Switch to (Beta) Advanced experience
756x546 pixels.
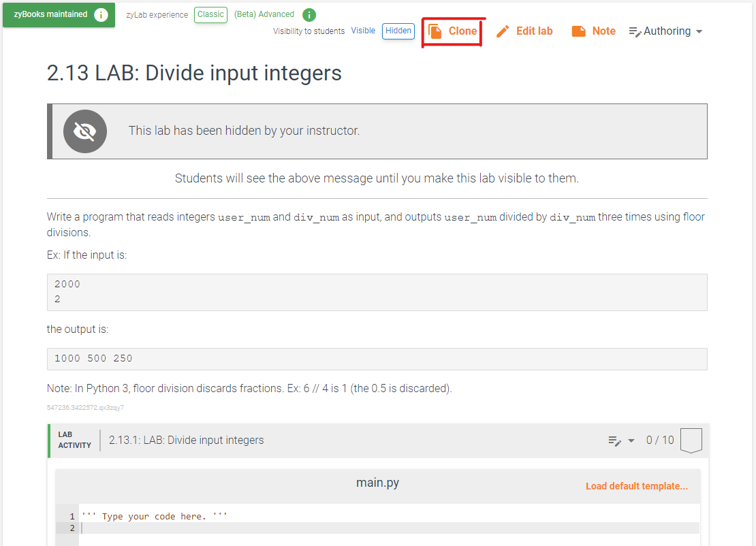[x=264, y=14]
